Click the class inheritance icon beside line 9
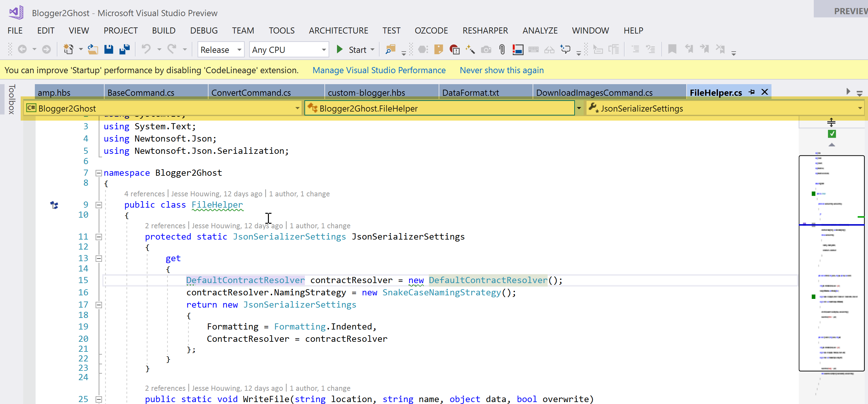The height and width of the screenshot is (404, 868). pos(54,205)
